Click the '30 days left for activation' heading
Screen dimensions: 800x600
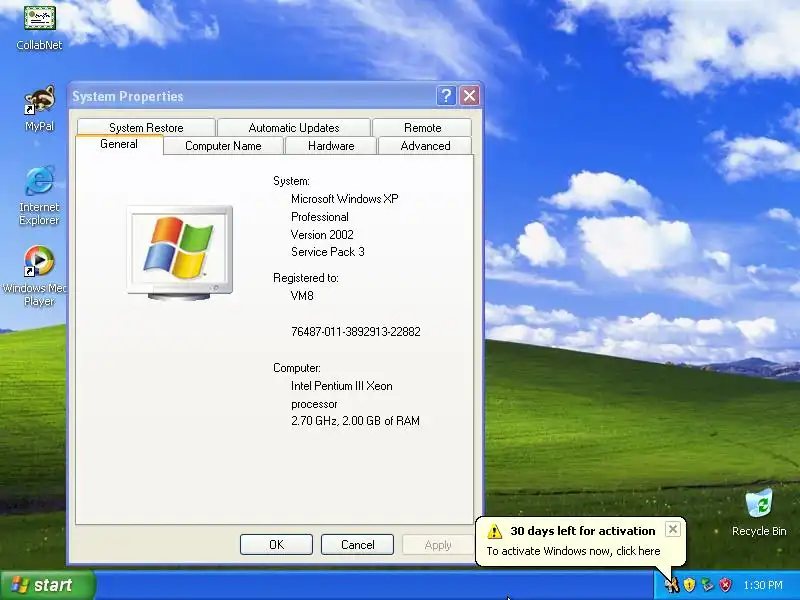point(583,531)
